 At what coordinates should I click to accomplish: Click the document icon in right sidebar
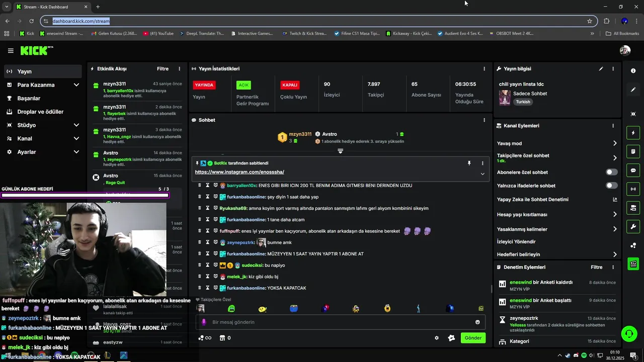(x=633, y=152)
